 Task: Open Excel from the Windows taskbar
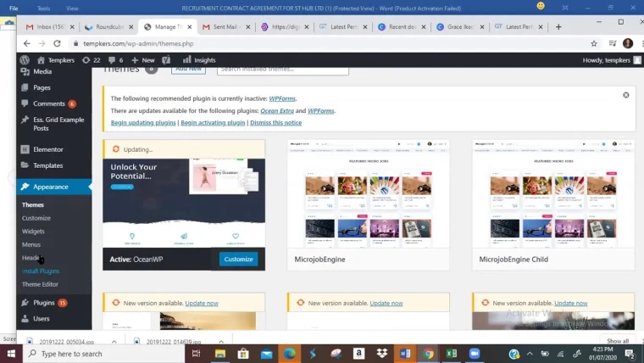pyautogui.click(x=452, y=354)
